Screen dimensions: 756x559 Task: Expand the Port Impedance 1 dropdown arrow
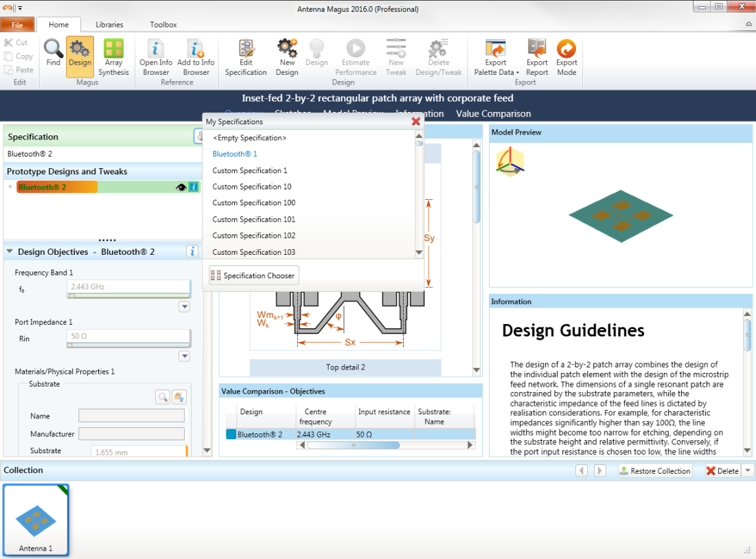pyautogui.click(x=184, y=356)
